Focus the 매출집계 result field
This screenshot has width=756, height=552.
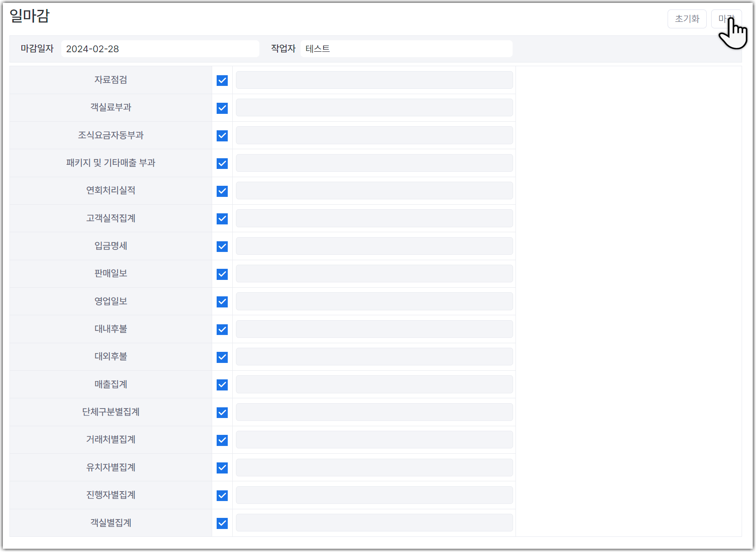click(374, 384)
